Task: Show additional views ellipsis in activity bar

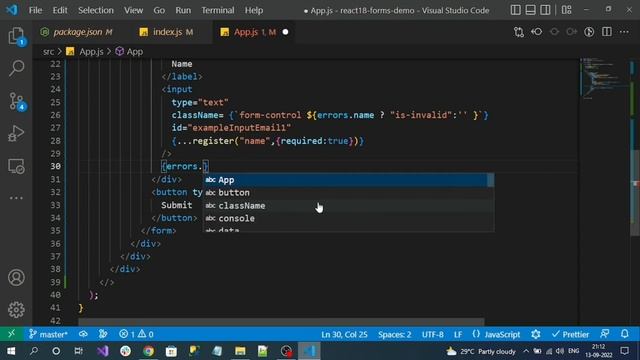Action: [16, 198]
